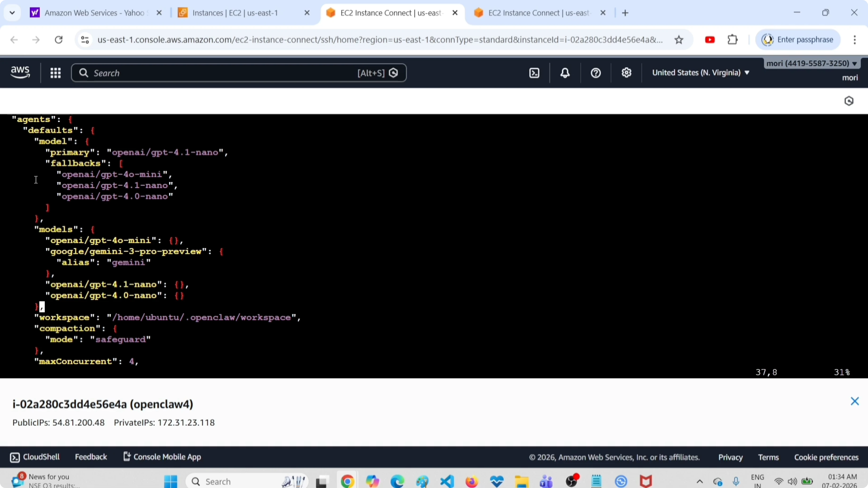Open the tab search chevron dropdown

point(13,13)
